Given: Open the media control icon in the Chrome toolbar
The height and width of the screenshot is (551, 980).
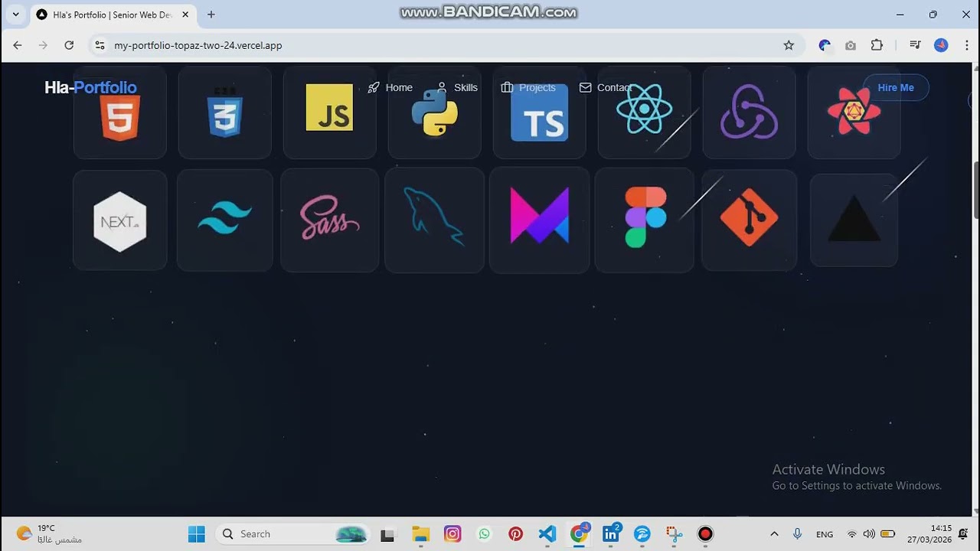Looking at the screenshot, I should tap(915, 45).
